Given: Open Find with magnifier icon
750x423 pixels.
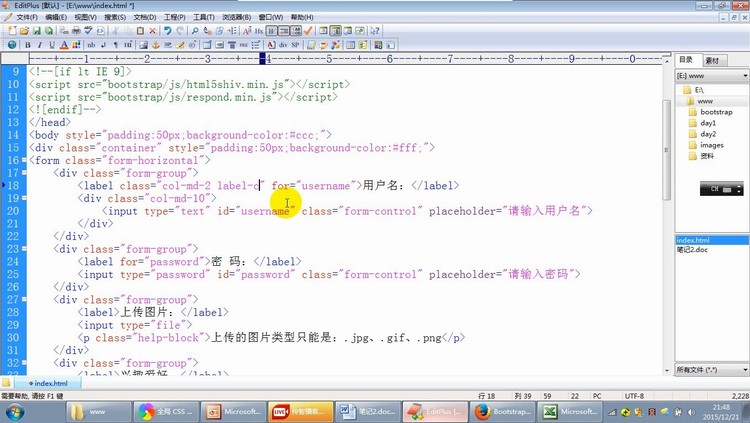Looking at the screenshot, I should tap(195, 31).
